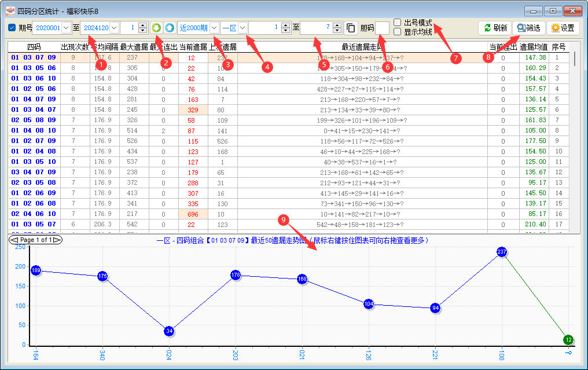Open the 筛选 filter tool
The image size is (588, 370).
[x=529, y=28]
